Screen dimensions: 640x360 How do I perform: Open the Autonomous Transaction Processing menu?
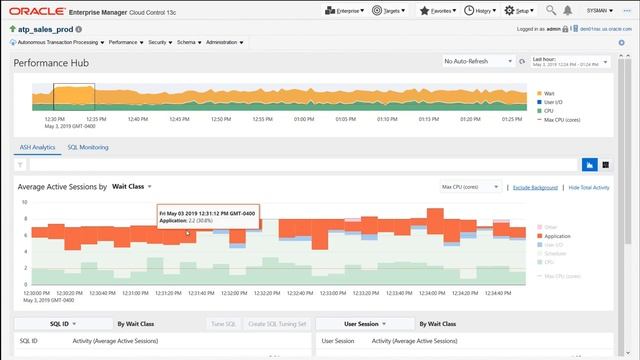tap(61, 42)
